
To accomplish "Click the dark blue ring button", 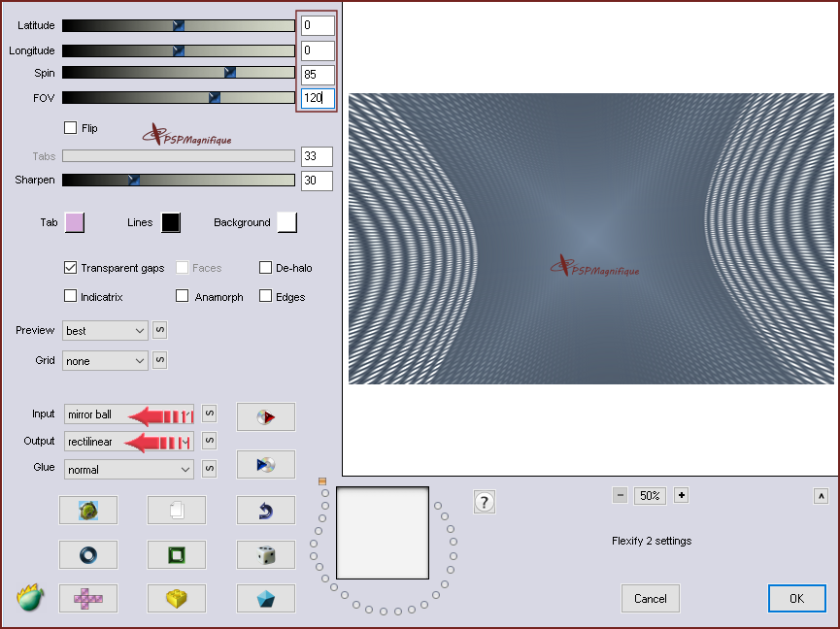I will point(87,554).
